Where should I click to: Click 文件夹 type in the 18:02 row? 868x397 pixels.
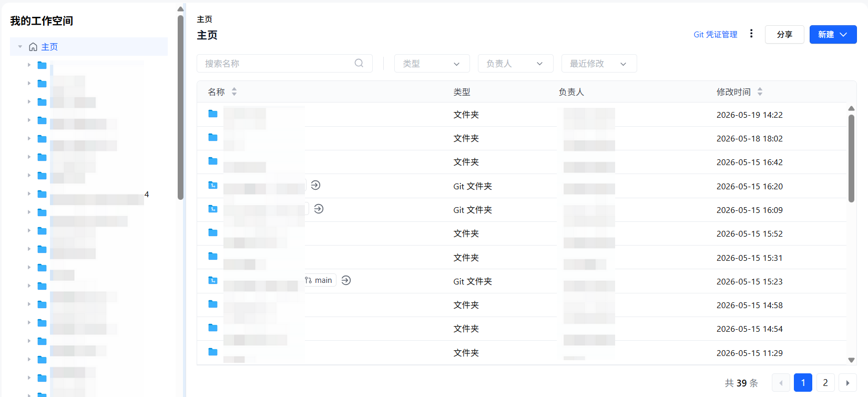tap(466, 138)
